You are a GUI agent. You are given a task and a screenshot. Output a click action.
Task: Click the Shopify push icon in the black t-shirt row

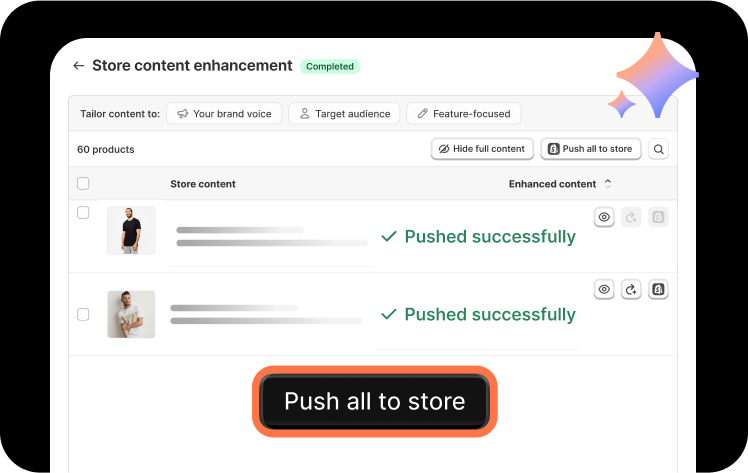[658, 217]
